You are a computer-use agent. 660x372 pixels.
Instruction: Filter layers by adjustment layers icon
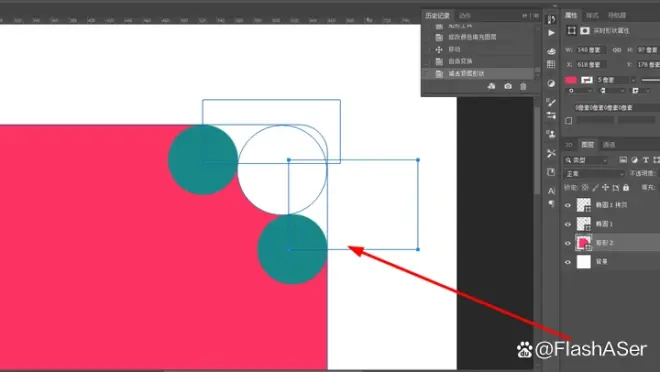point(634,160)
